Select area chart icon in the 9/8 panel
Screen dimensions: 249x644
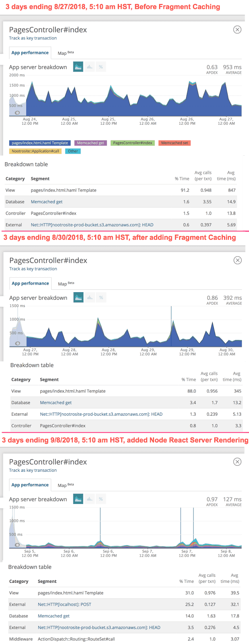click(x=78, y=499)
